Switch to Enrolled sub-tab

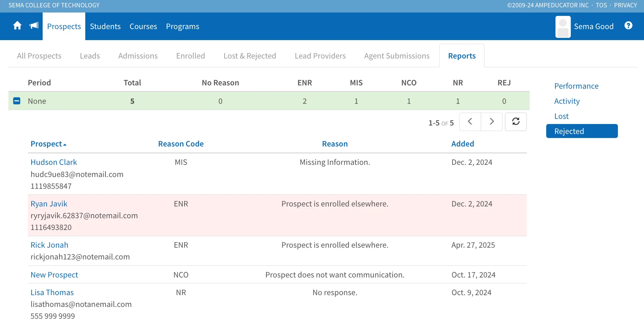190,56
